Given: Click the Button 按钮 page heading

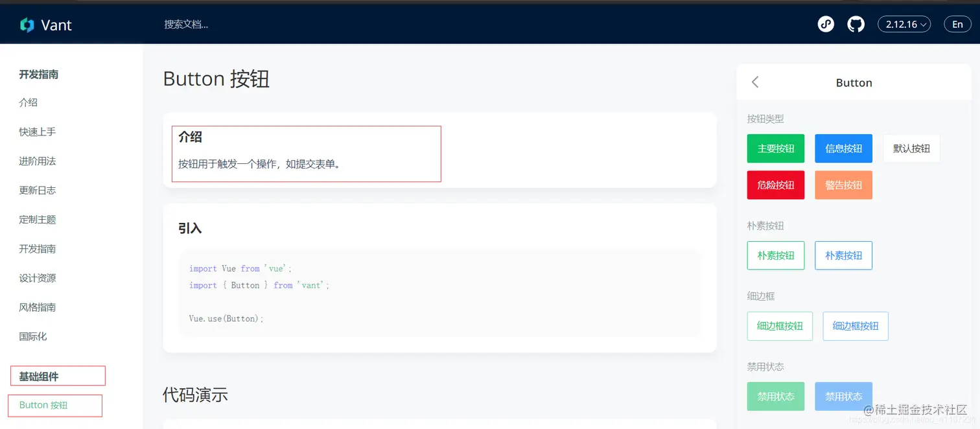Looking at the screenshot, I should coord(216,79).
